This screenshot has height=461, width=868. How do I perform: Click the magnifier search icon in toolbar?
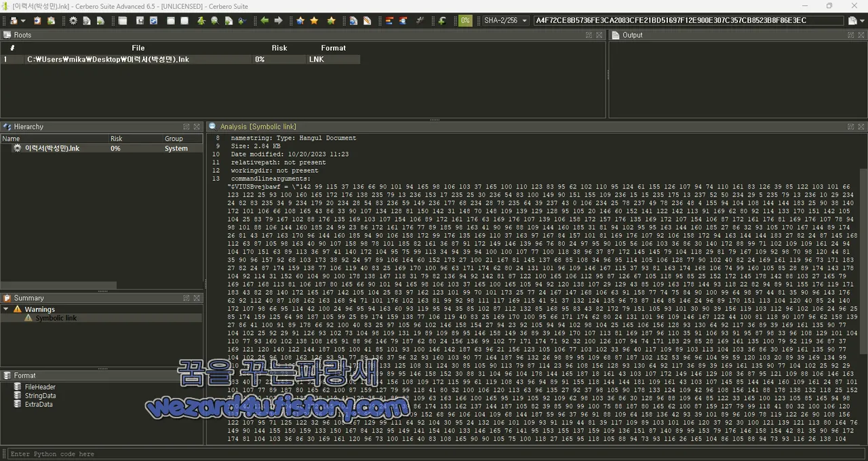click(x=215, y=20)
